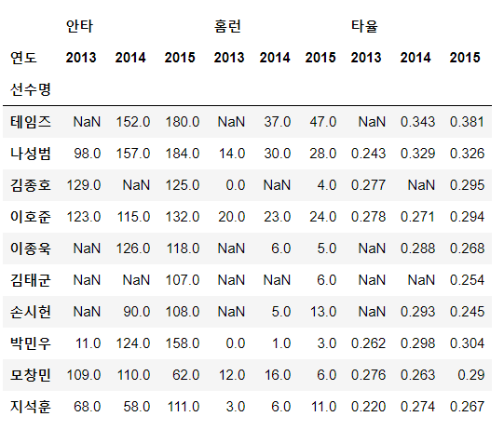Click the 90.0 cell for 손시헌
The height and width of the screenshot is (430, 504).
[x=137, y=312]
